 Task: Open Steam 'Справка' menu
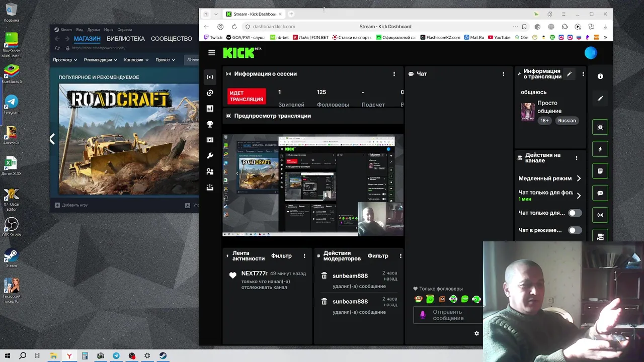(125, 30)
